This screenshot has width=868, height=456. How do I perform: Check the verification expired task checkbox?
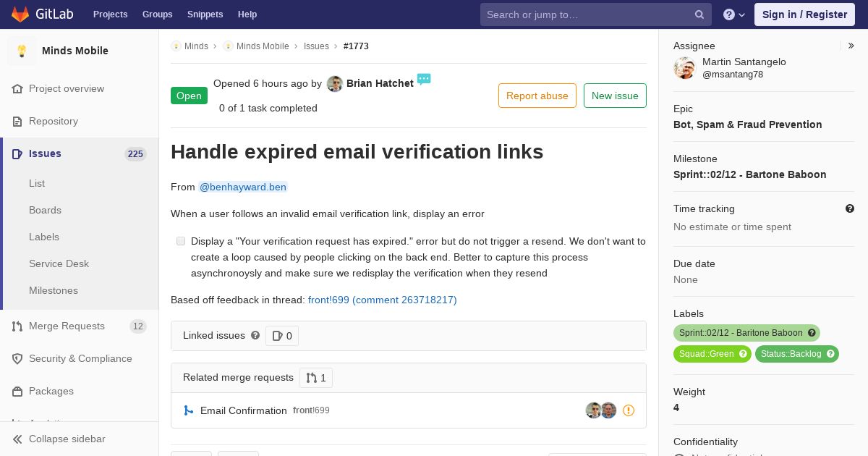pyautogui.click(x=181, y=241)
